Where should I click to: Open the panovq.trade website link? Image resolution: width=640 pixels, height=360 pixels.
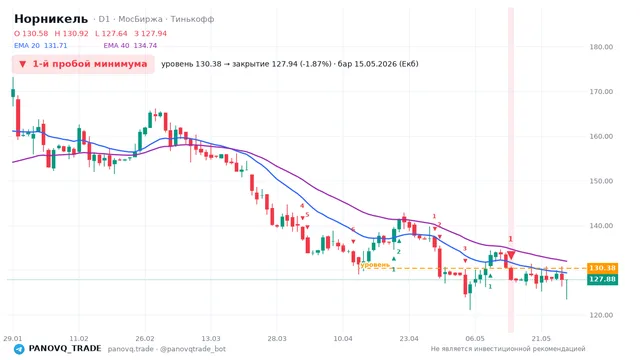(131, 349)
